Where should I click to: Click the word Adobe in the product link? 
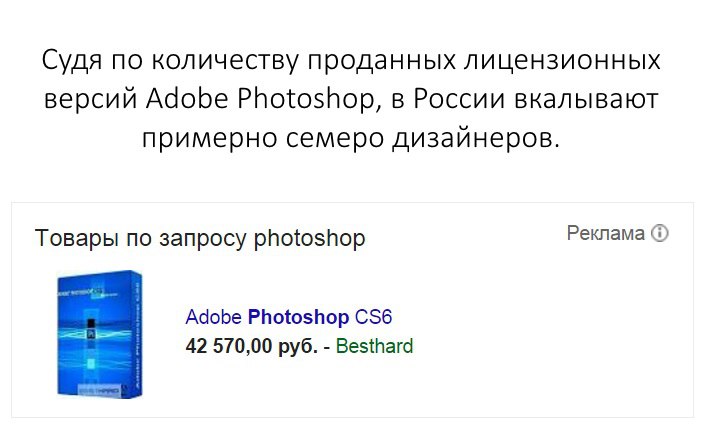[213, 318]
